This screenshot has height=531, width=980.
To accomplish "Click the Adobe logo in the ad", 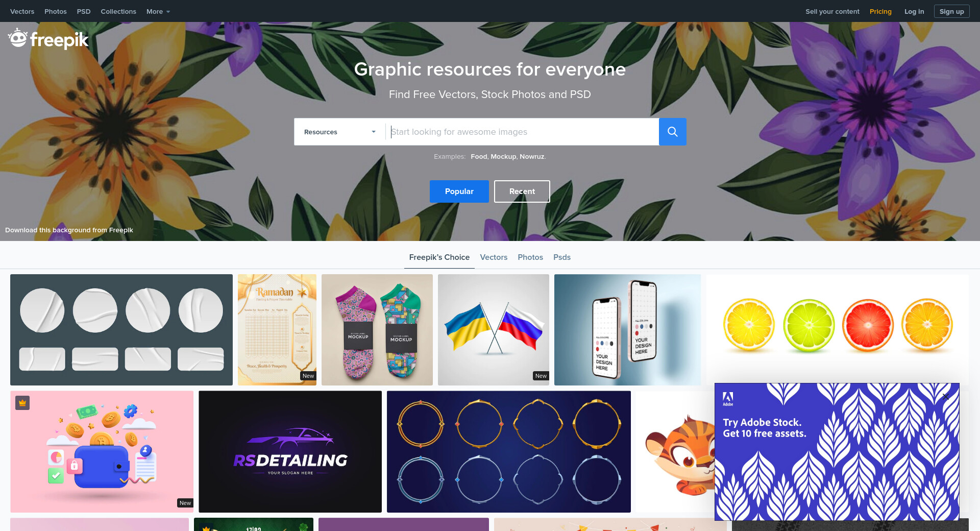I will (728, 399).
